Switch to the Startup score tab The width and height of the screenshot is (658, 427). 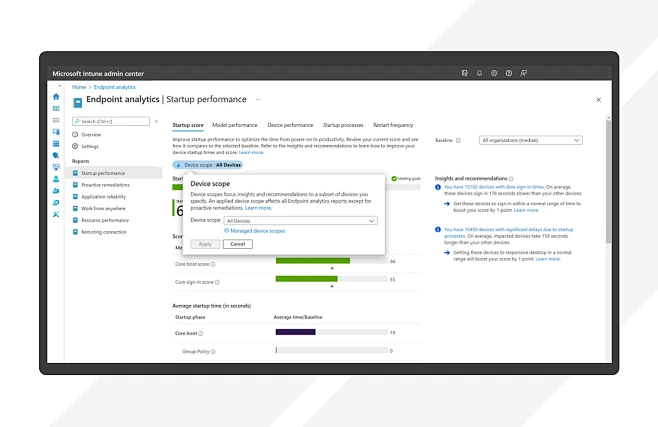[x=188, y=125]
